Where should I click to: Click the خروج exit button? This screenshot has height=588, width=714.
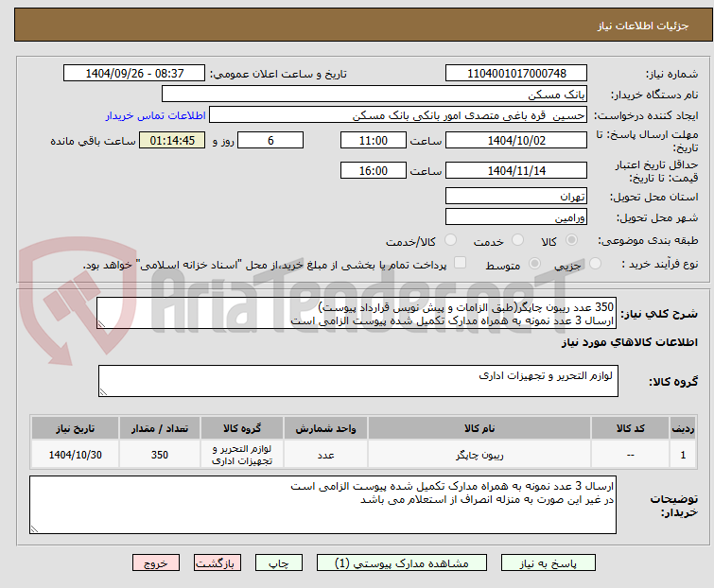pyautogui.click(x=156, y=563)
